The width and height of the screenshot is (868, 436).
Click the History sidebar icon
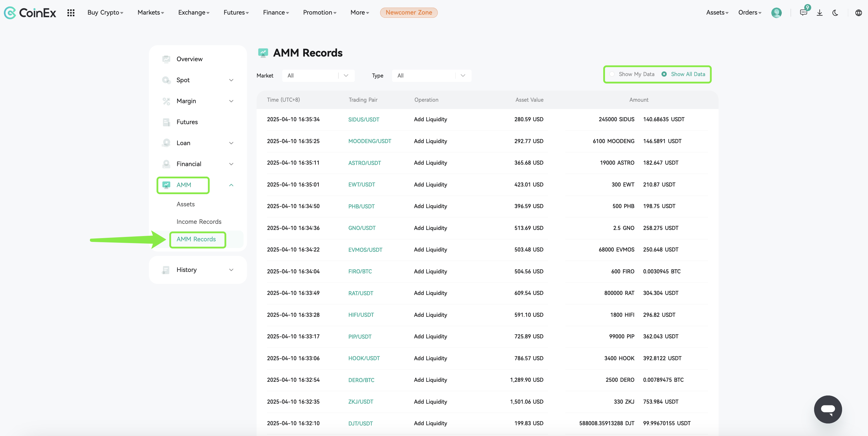[166, 270]
